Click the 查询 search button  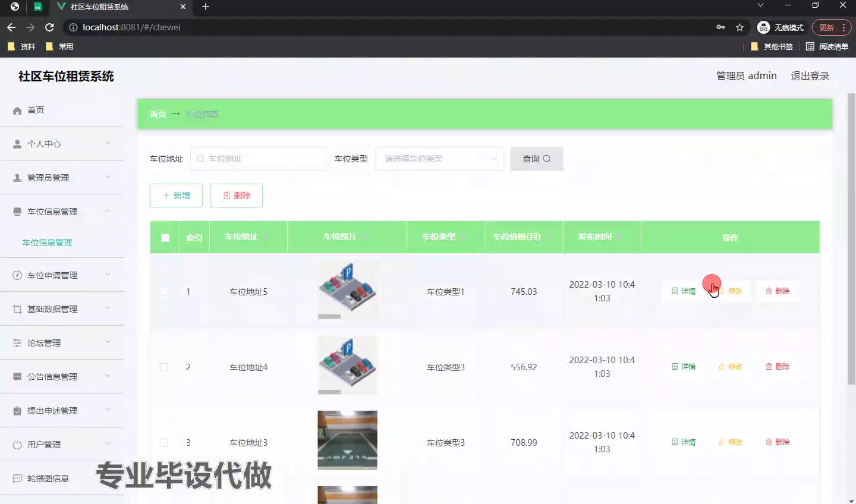coord(536,159)
